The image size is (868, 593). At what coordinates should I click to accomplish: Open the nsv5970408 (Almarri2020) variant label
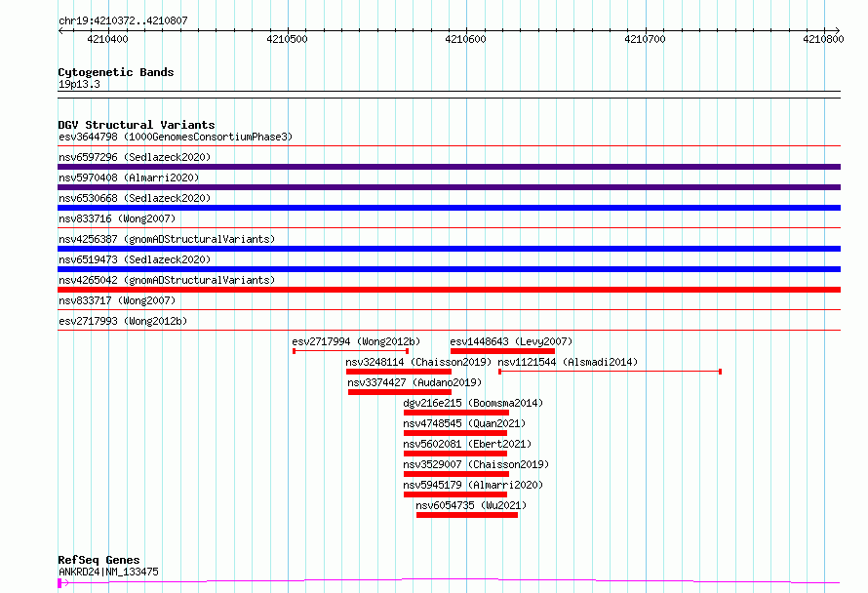[x=129, y=178]
